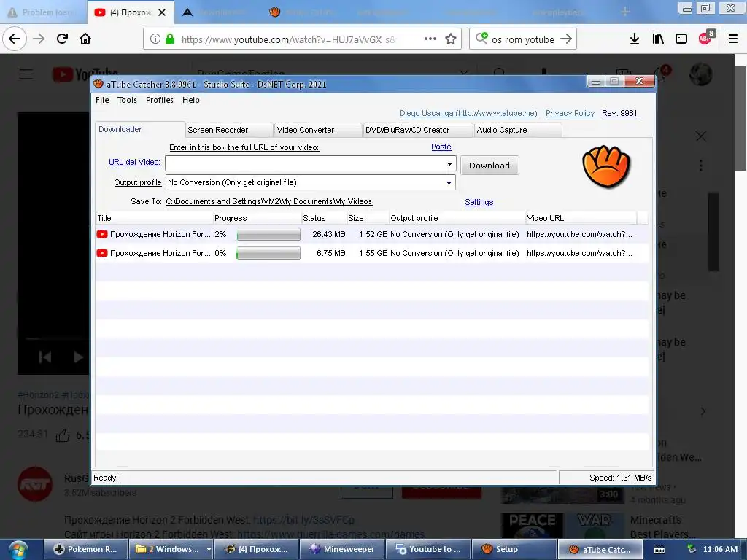The image size is (747, 560).
Task: Open the Firefox hamburger menu
Action: click(733, 39)
